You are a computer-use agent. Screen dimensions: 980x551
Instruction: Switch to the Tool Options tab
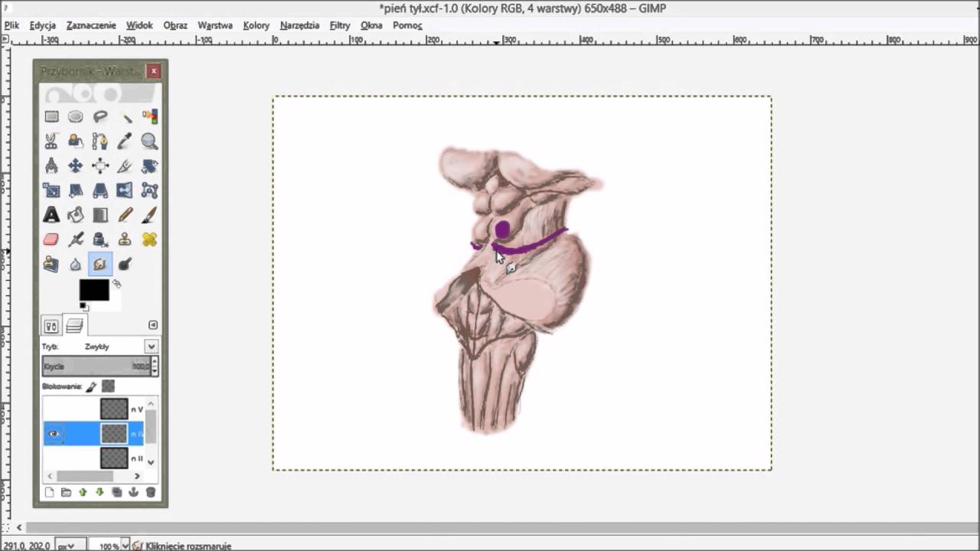tap(51, 326)
